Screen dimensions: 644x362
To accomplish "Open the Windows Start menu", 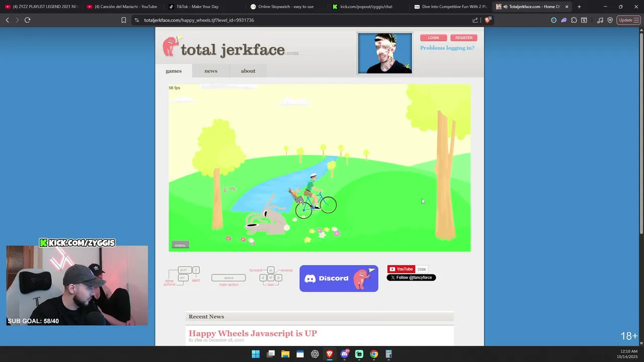I will (x=256, y=354).
